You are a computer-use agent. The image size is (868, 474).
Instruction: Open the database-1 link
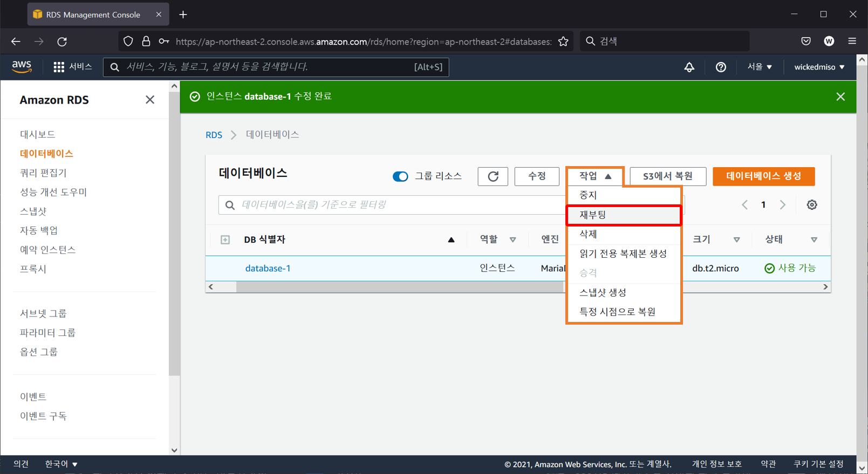pos(268,269)
